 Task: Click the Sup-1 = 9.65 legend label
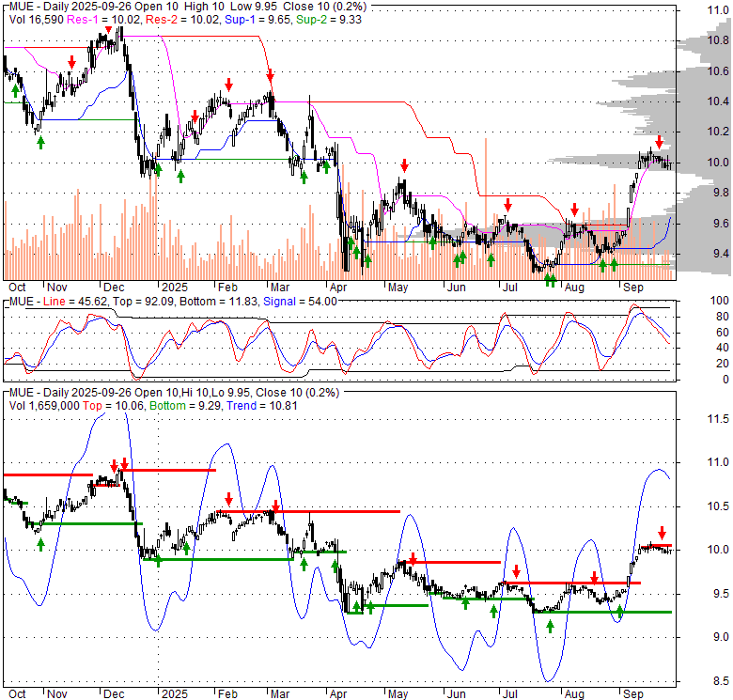click(x=258, y=19)
